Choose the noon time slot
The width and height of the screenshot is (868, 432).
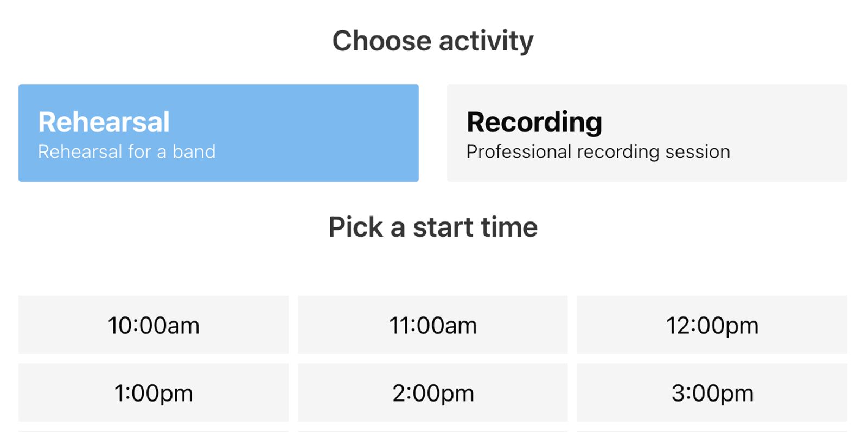click(712, 325)
